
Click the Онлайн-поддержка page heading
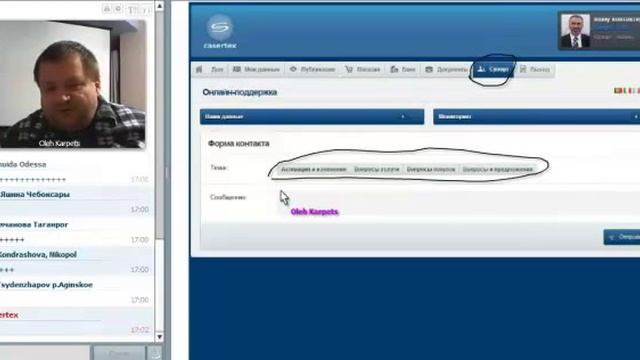(240, 92)
